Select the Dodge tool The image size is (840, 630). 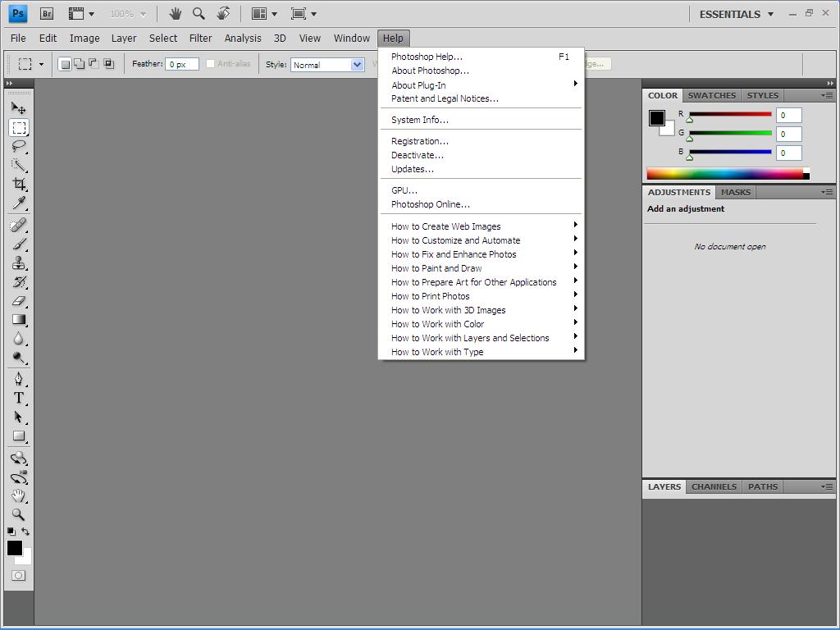[x=19, y=357]
